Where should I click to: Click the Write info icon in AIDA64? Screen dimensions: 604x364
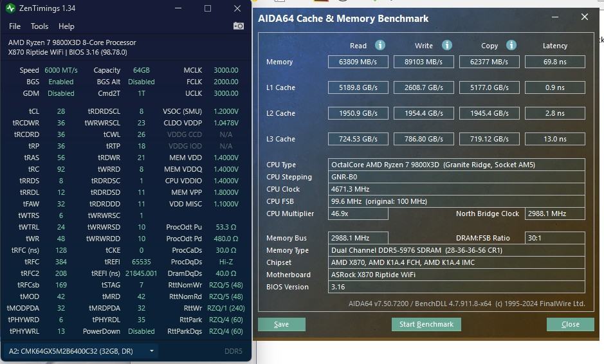(446, 45)
